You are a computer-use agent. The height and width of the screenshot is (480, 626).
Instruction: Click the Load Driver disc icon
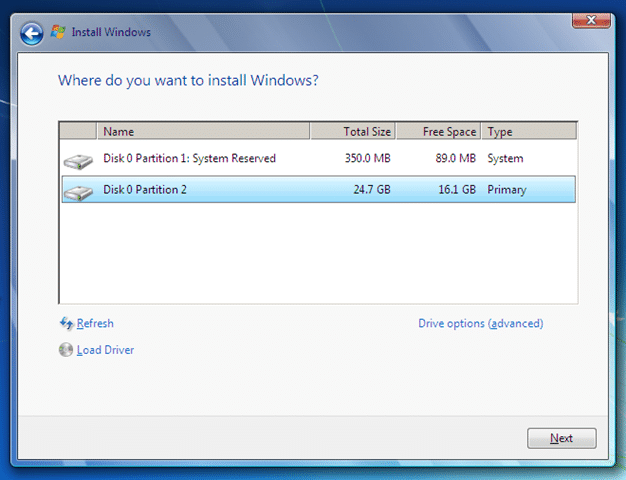point(66,350)
